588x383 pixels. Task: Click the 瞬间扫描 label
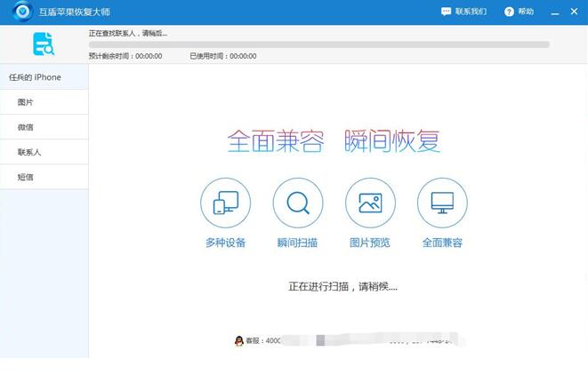[297, 243]
